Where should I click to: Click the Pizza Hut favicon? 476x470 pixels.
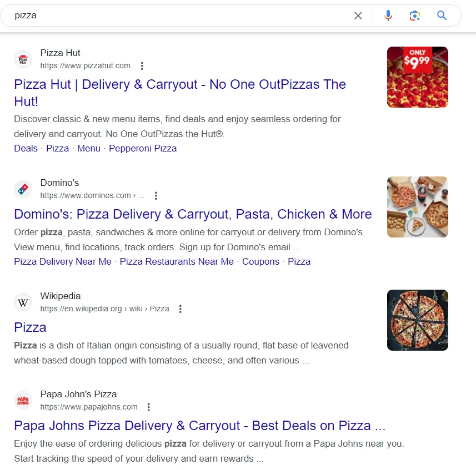pos(23,59)
